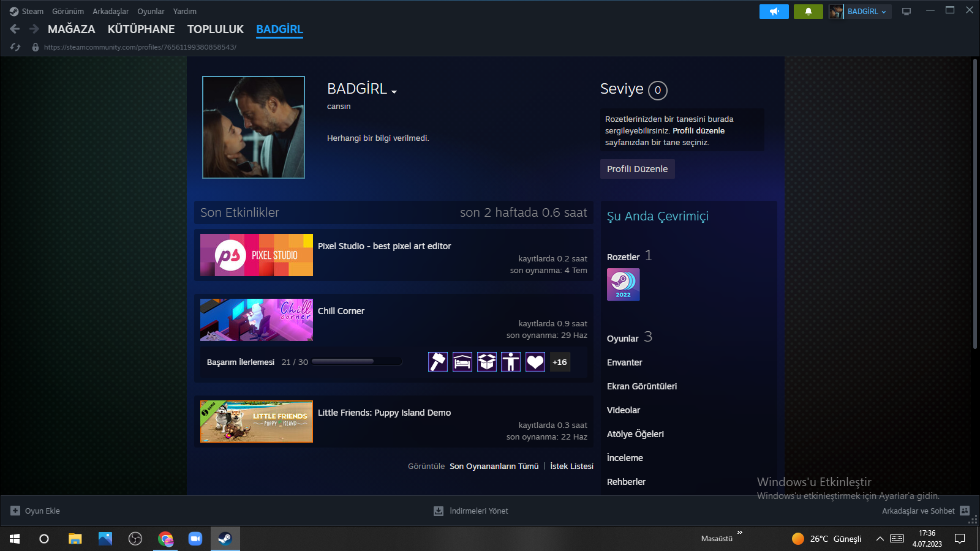Open Windows notification center icon
The image size is (980, 551).
pyautogui.click(x=960, y=539)
